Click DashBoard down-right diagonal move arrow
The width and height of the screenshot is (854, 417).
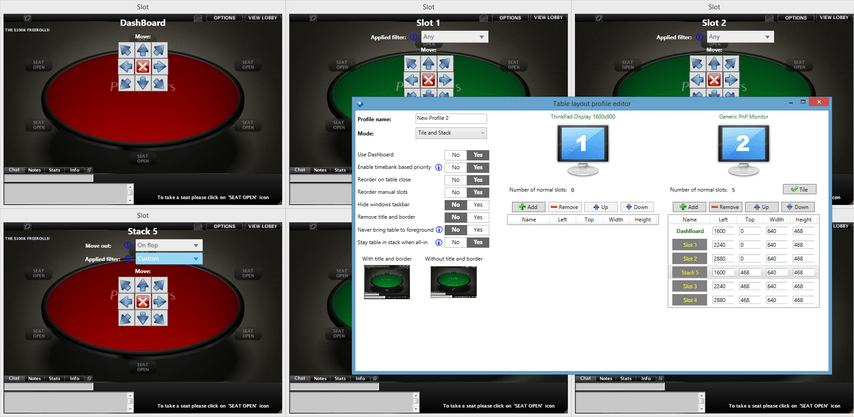(x=159, y=83)
